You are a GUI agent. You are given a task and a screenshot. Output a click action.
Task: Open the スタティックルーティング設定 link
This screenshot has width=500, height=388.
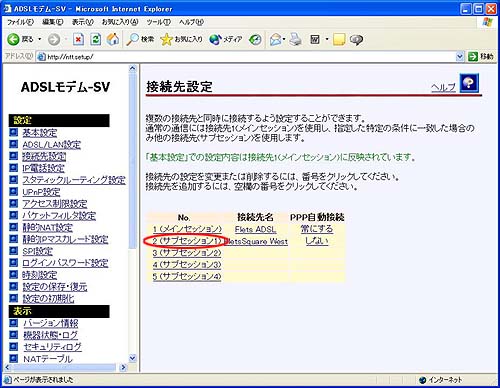pos(74,180)
